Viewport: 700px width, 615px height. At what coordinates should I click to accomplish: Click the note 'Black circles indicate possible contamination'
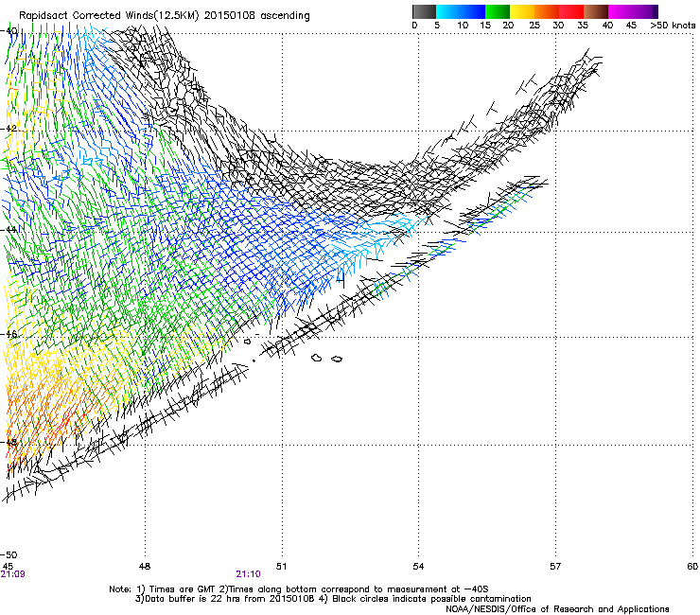pyautogui.click(x=431, y=599)
